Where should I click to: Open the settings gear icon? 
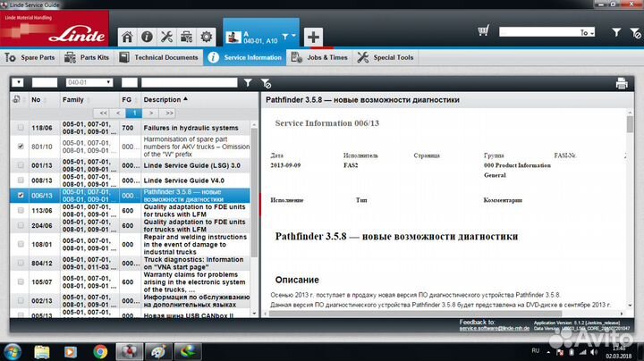click(207, 37)
